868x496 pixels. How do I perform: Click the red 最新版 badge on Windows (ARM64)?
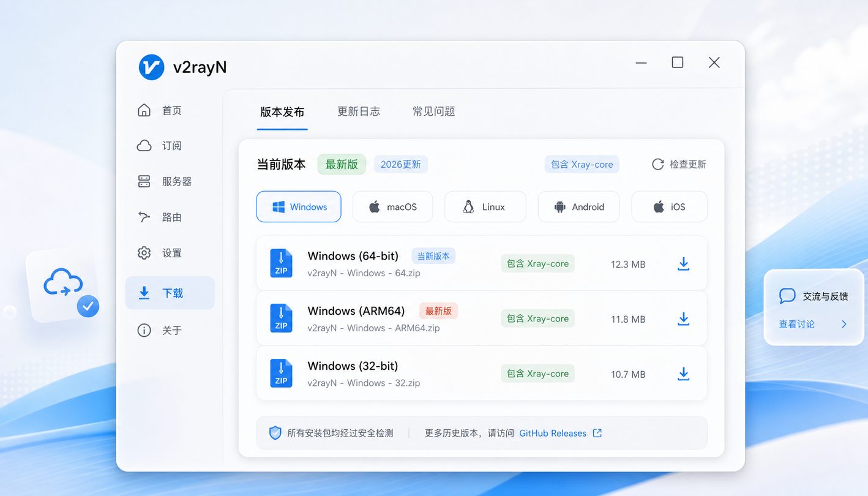click(x=438, y=311)
